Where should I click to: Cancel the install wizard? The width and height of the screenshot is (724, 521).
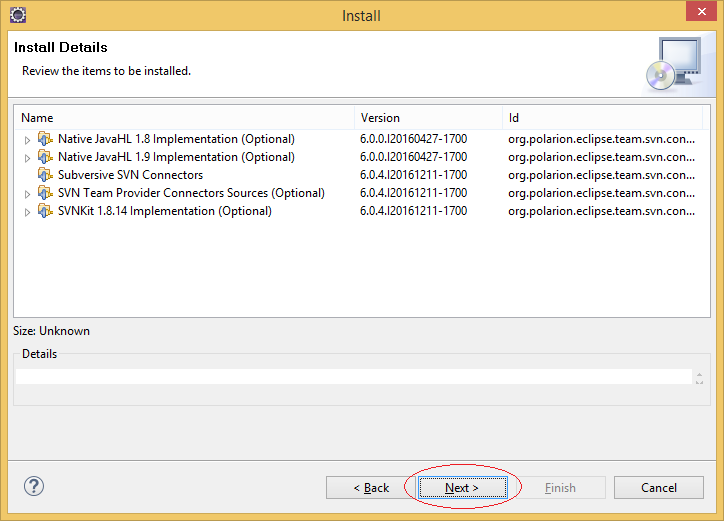tap(659, 488)
